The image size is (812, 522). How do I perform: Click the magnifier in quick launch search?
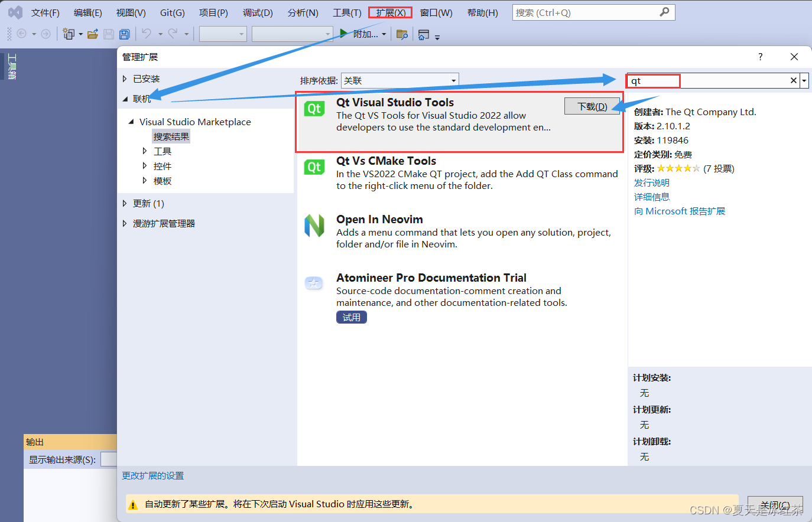click(x=664, y=12)
